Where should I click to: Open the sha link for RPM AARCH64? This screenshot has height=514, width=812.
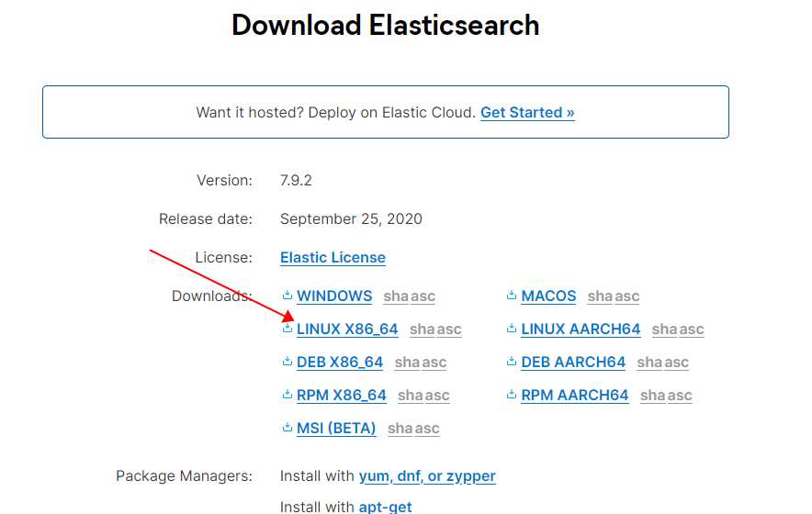coord(652,396)
